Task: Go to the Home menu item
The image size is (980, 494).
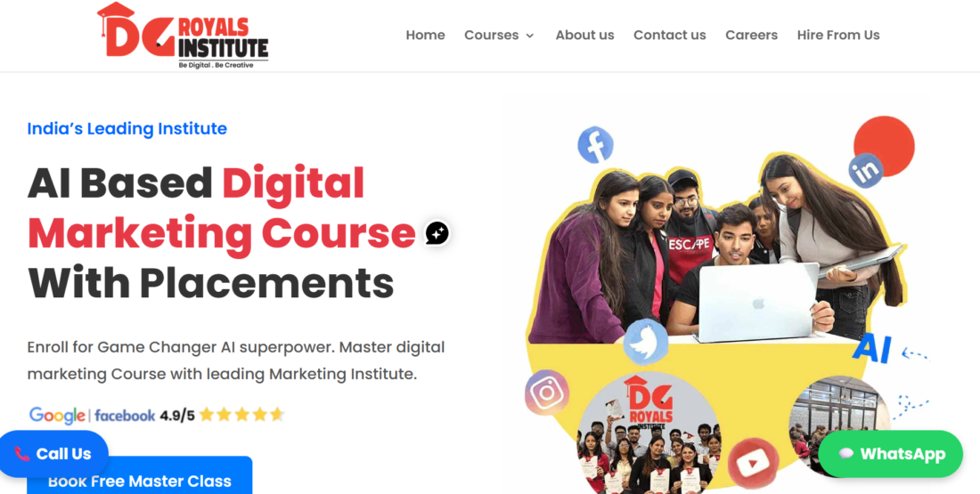Action: (x=425, y=35)
